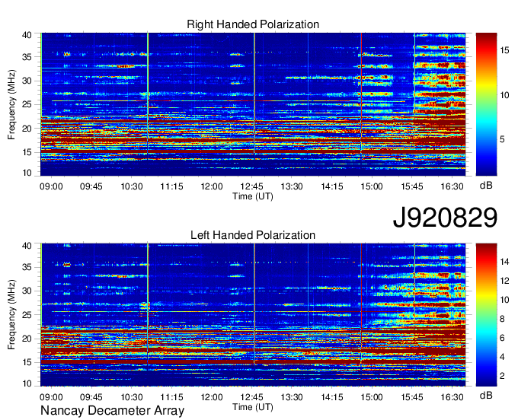Click the 14:15 tick on Left Handed time axis

point(332,397)
